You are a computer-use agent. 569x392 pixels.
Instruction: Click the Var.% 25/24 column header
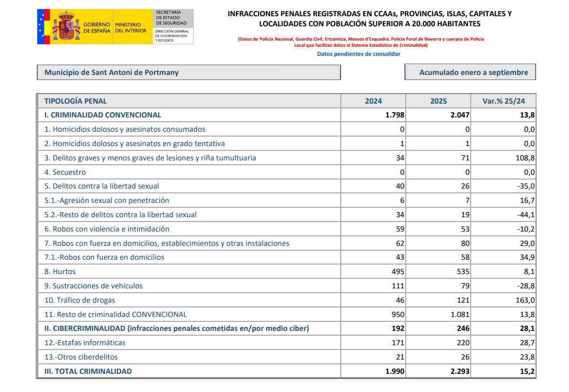(503, 101)
